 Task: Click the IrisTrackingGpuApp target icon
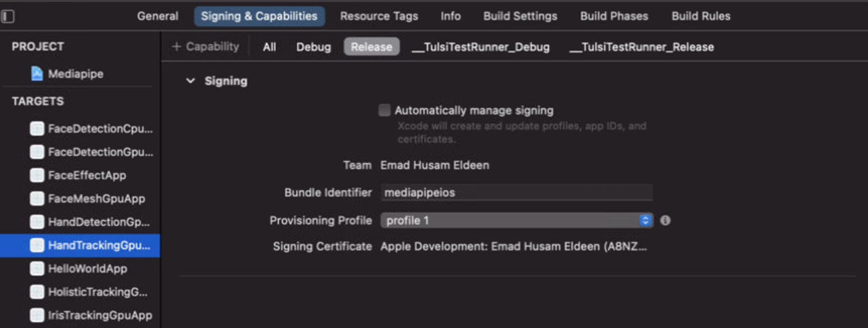[37, 315]
